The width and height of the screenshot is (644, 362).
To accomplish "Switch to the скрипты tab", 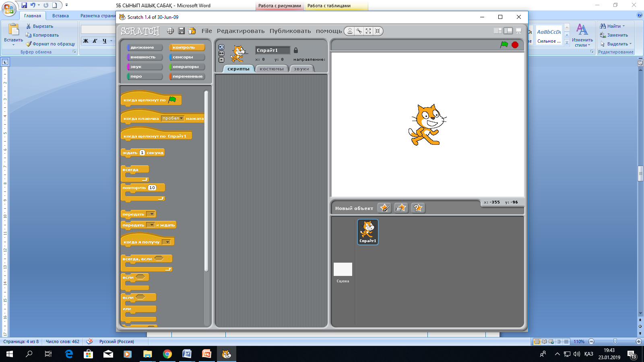I will click(238, 69).
